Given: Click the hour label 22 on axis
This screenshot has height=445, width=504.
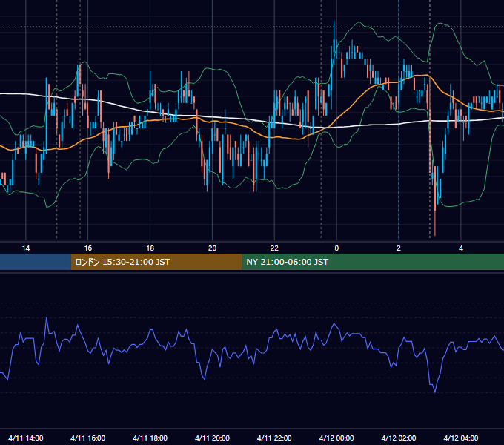Looking at the screenshot, I should (x=274, y=248).
